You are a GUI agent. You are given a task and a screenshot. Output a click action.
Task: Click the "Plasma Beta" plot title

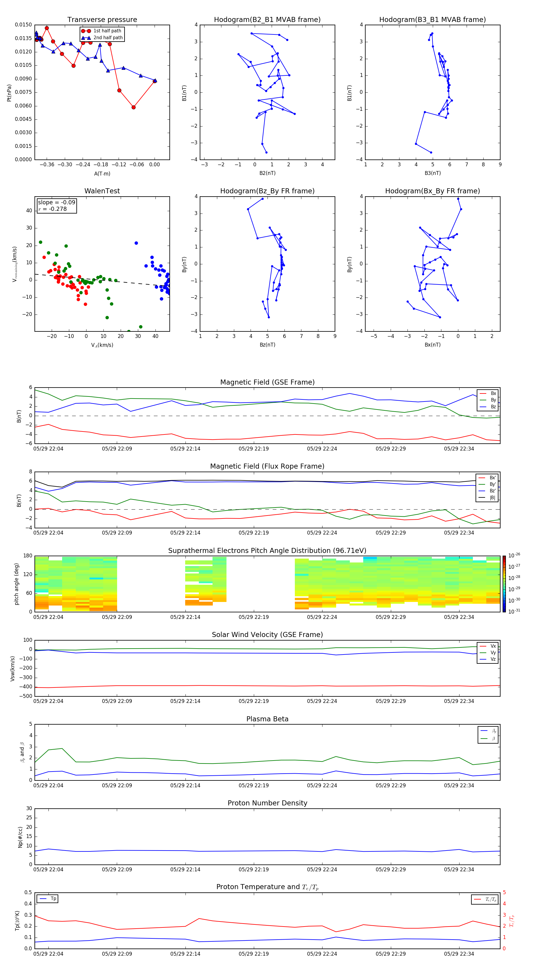pyautogui.click(x=267, y=719)
